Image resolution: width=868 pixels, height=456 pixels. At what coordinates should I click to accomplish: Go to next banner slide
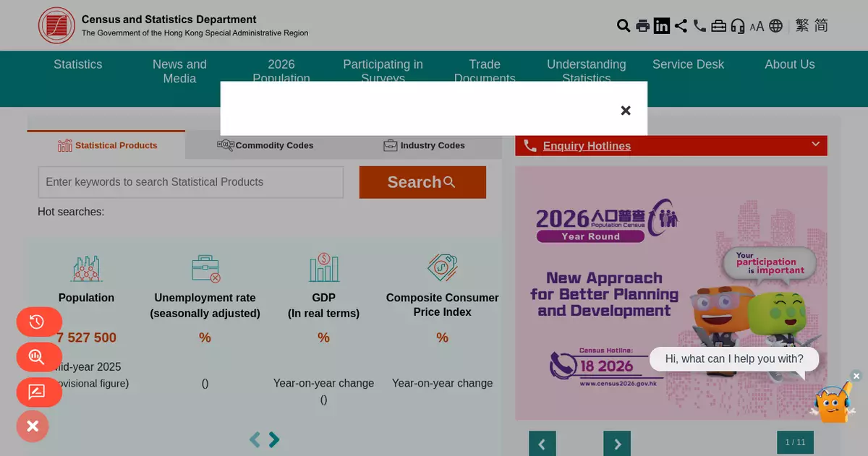pos(617,444)
